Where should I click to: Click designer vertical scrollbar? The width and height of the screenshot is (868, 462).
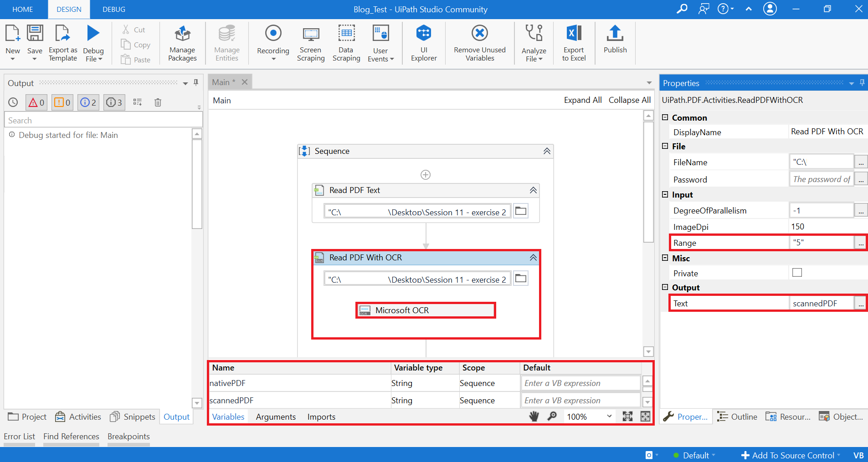(x=648, y=182)
